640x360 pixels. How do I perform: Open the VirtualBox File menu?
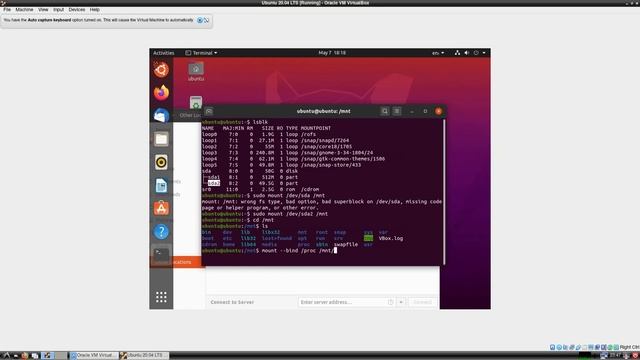point(7,9)
